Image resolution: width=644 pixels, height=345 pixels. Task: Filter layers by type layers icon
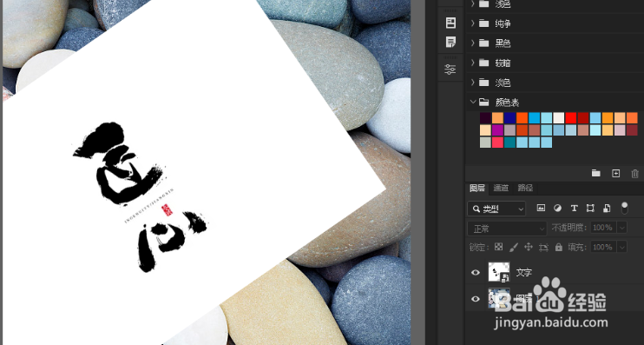(575, 208)
